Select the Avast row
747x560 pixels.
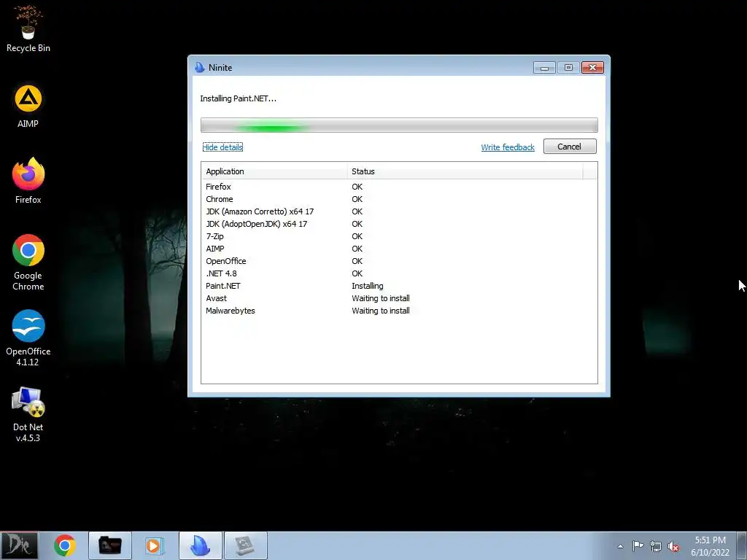click(x=399, y=298)
